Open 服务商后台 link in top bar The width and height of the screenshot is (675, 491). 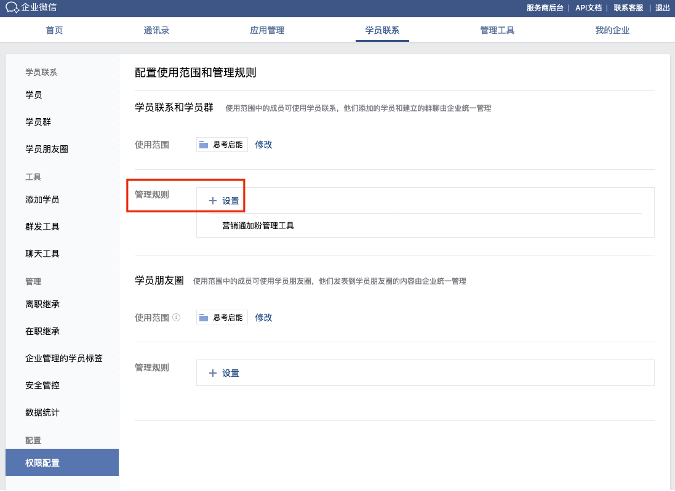point(546,7)
